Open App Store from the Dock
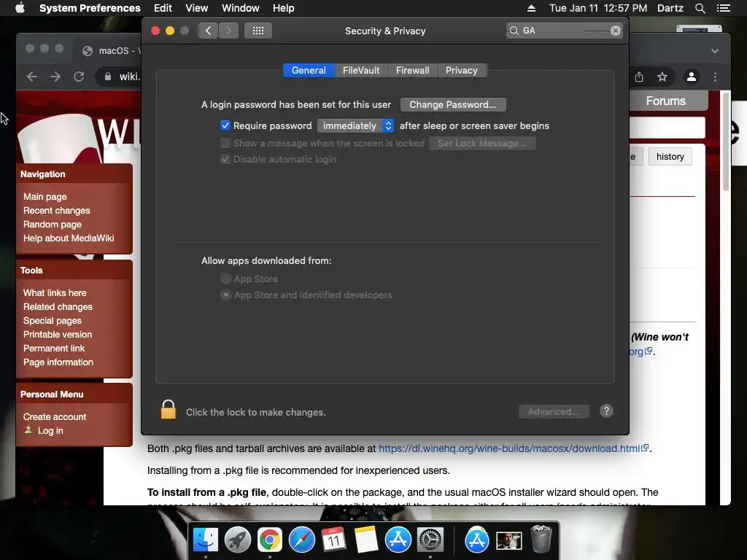 [398, 540]
